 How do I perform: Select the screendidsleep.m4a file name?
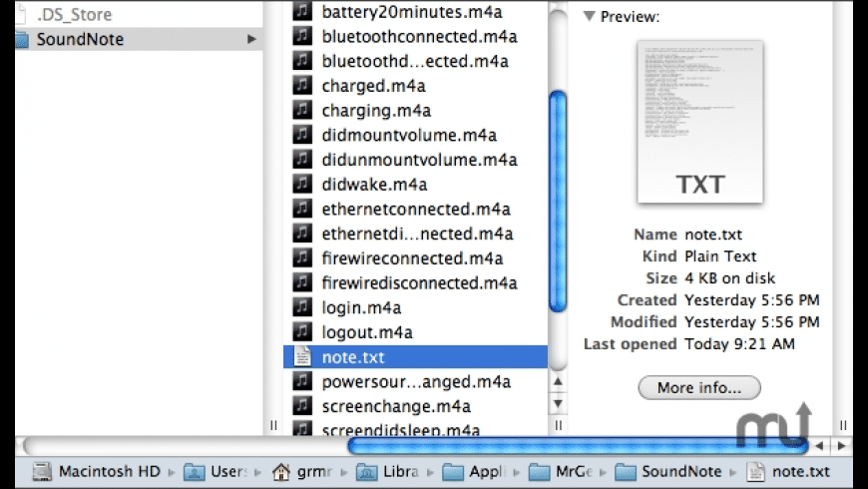click(401, 429)
